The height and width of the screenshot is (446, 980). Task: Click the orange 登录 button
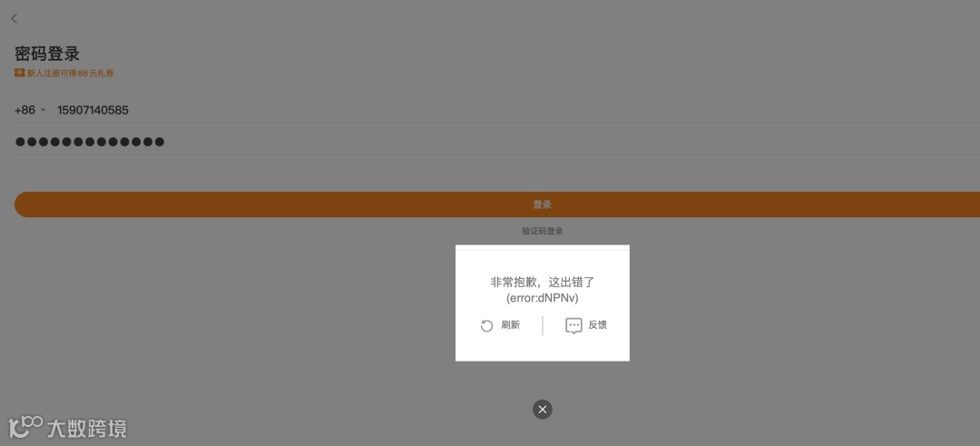click(497, 204)
